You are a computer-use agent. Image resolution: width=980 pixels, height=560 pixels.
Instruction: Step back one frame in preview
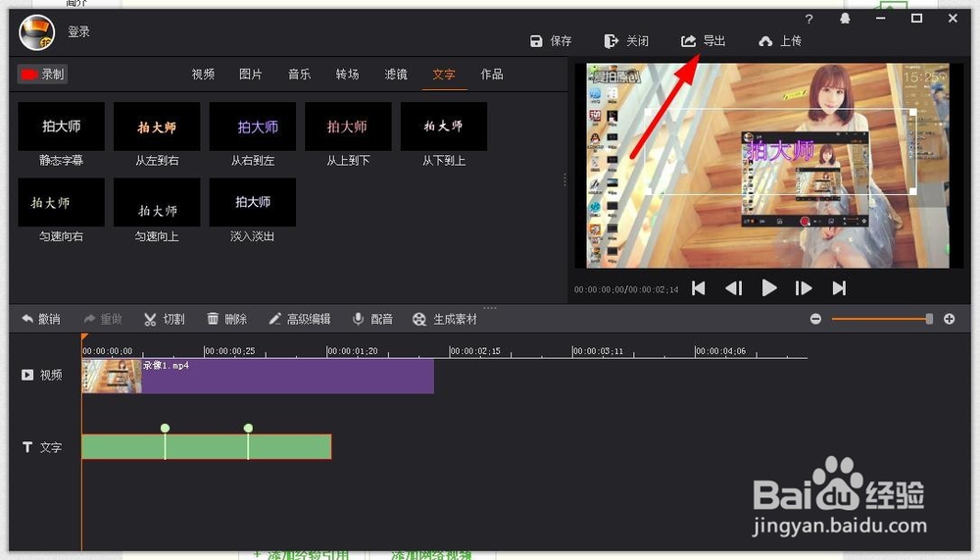pos(734,287)
